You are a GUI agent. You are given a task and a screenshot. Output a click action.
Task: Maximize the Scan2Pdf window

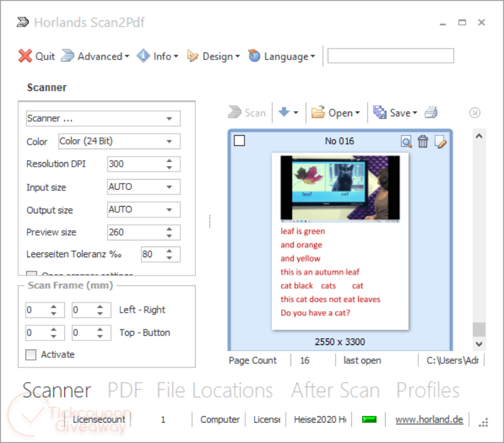462,22
